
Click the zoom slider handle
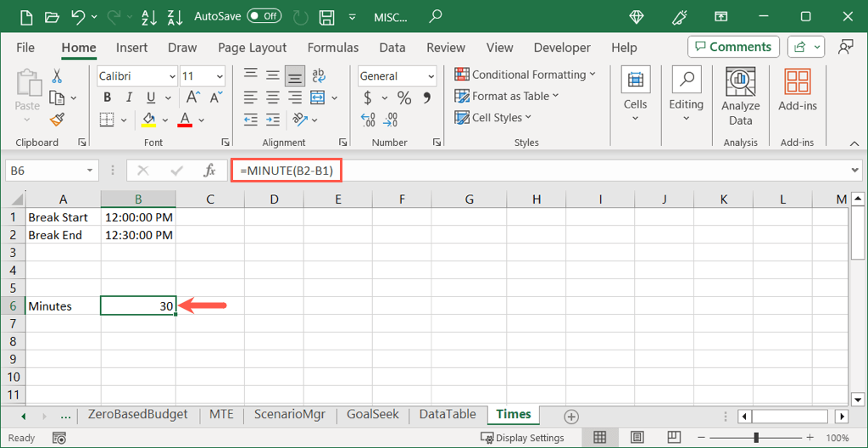[756, 438]
